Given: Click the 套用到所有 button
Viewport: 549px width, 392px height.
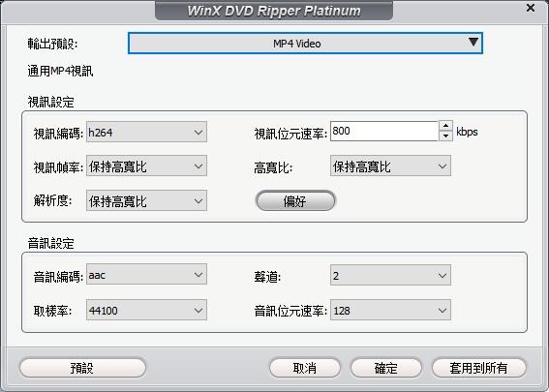Looking at the screenshot, I should [x=479, y=368].
